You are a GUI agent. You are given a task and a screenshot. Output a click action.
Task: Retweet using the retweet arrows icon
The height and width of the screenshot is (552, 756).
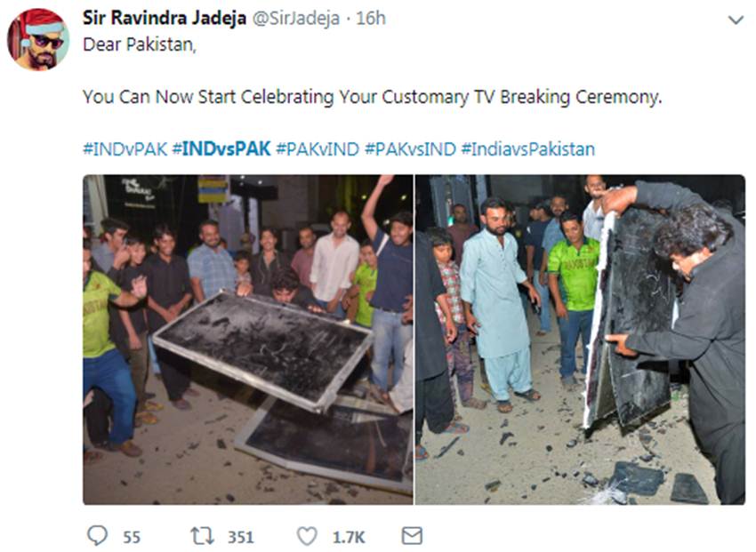203,536
